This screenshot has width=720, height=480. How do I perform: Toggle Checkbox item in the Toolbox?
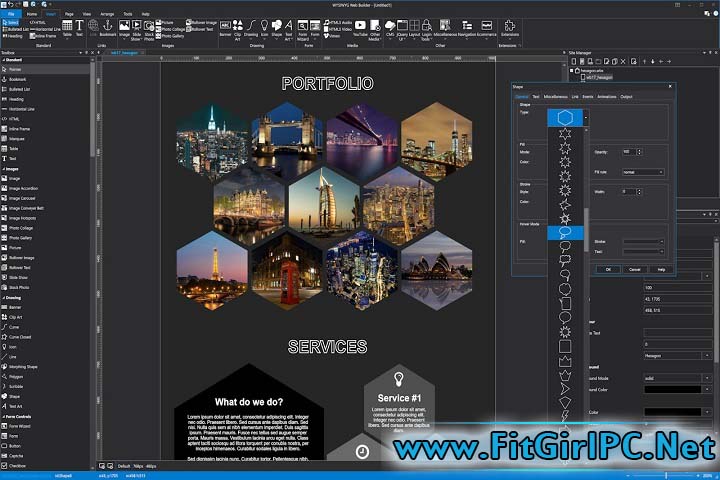coord(16,465)
